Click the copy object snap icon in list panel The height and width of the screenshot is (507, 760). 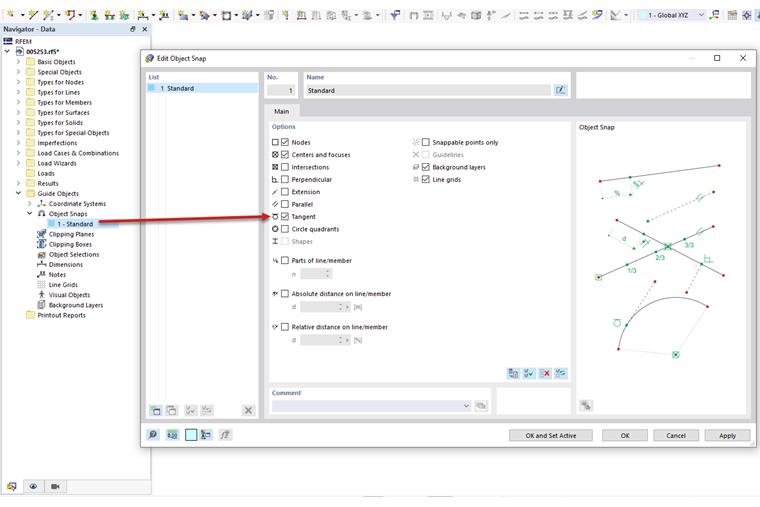172,411
